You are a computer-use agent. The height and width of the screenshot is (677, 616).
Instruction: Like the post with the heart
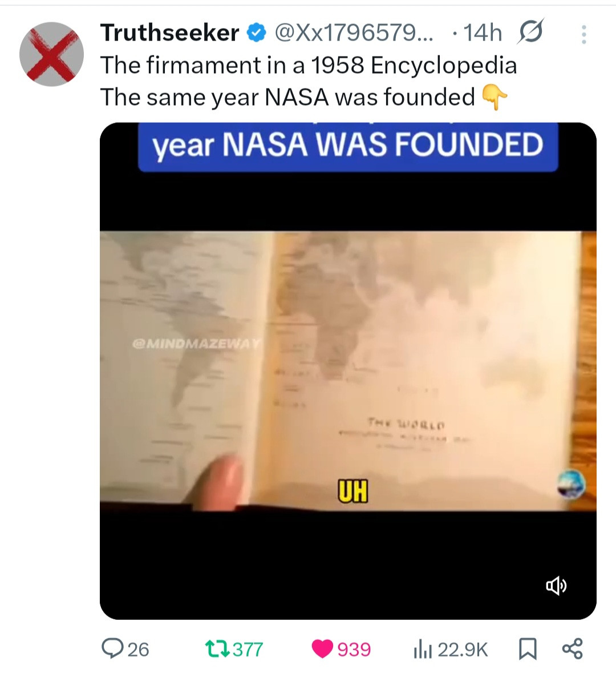(x=322, y=649)
